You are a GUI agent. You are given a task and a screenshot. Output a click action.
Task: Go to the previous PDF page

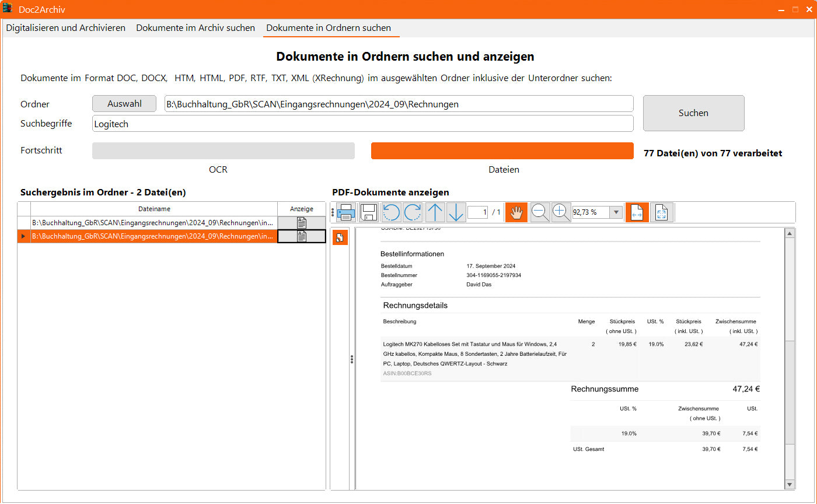tap(435, 212)
